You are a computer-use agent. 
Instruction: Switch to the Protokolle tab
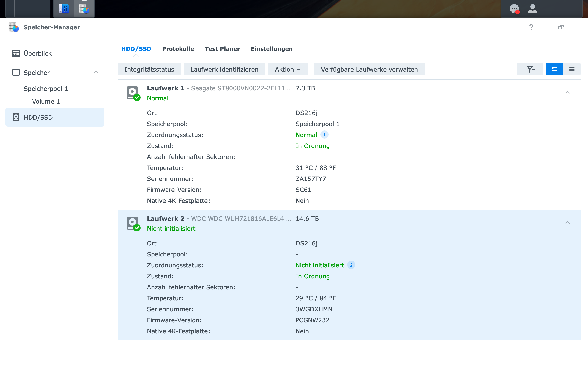click(178, 49)
